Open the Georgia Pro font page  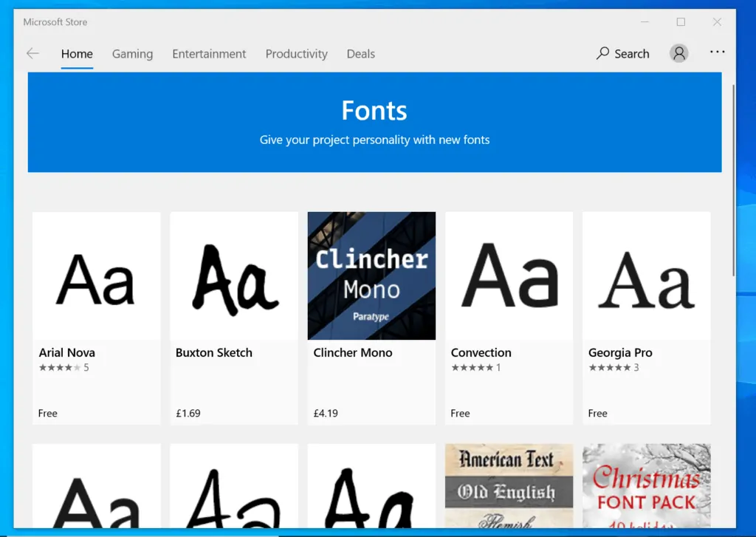tap(646, 276)
